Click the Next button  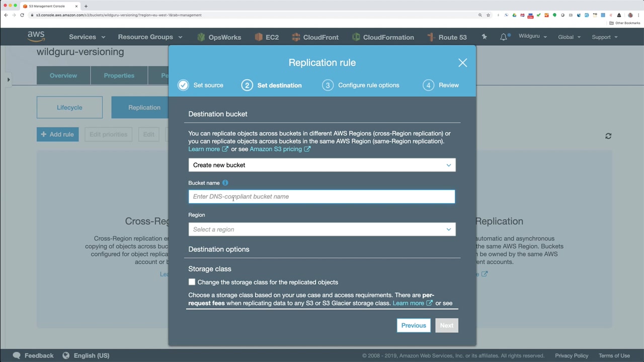[447, 325]
